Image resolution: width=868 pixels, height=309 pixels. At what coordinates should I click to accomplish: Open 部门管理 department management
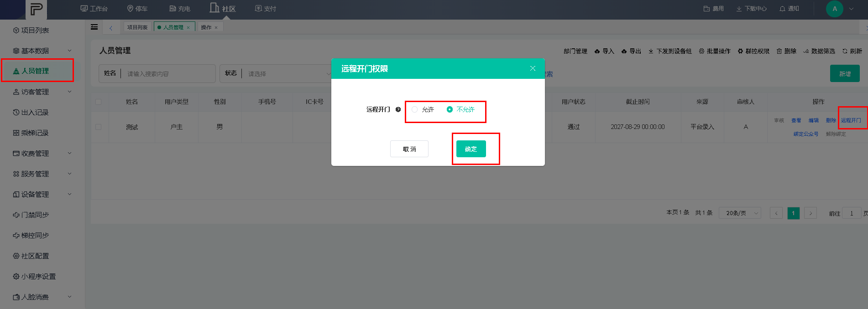click(575, 51)
